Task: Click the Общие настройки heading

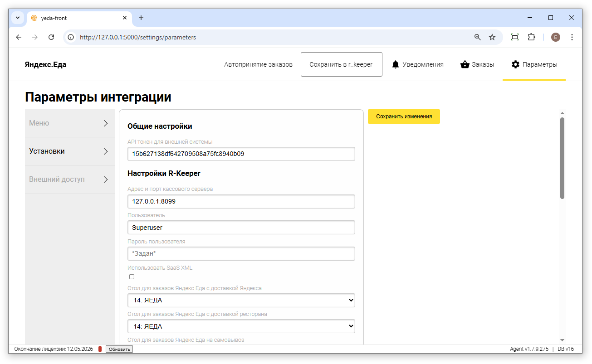Action: click(x=160, y=126)
